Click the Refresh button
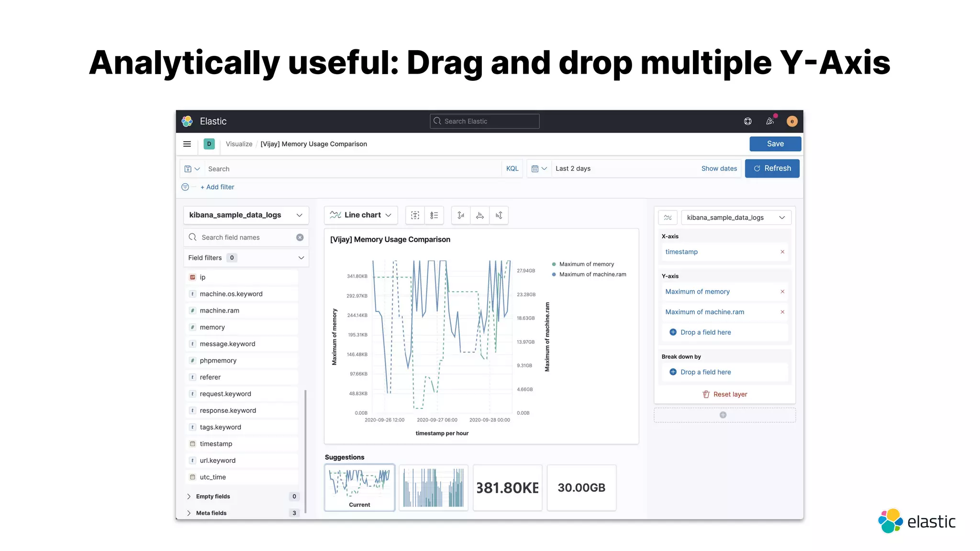The image size is (980, 551). 772,168
